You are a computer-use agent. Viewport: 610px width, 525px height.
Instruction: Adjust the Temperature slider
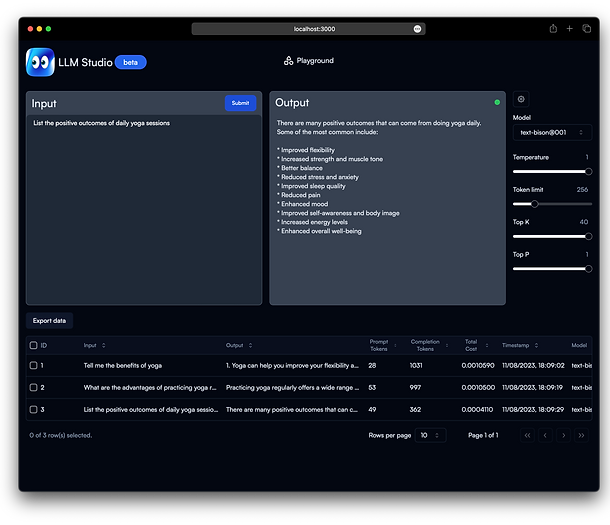(x=552, y=172)
